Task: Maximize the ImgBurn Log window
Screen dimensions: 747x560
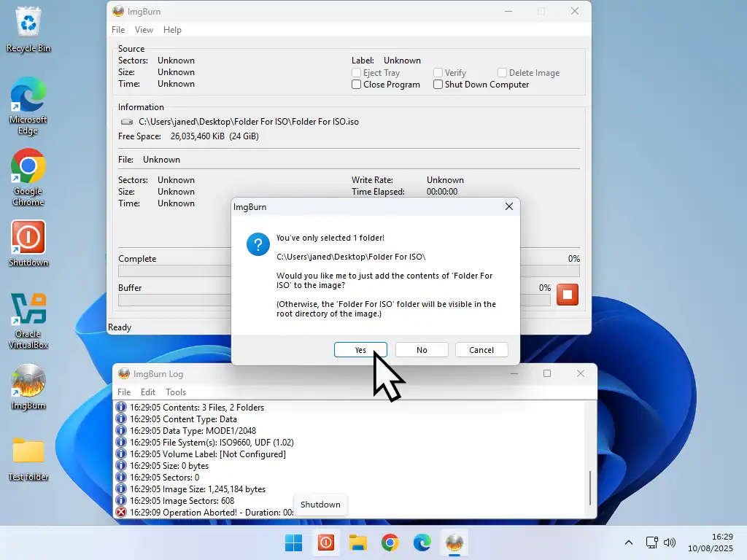Action: (x=547, y=373)
